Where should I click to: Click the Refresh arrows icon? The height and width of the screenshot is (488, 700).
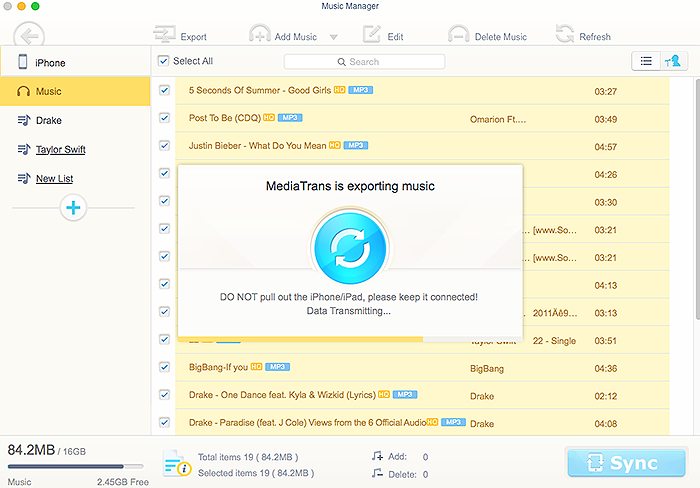click(x=565, y=33)
